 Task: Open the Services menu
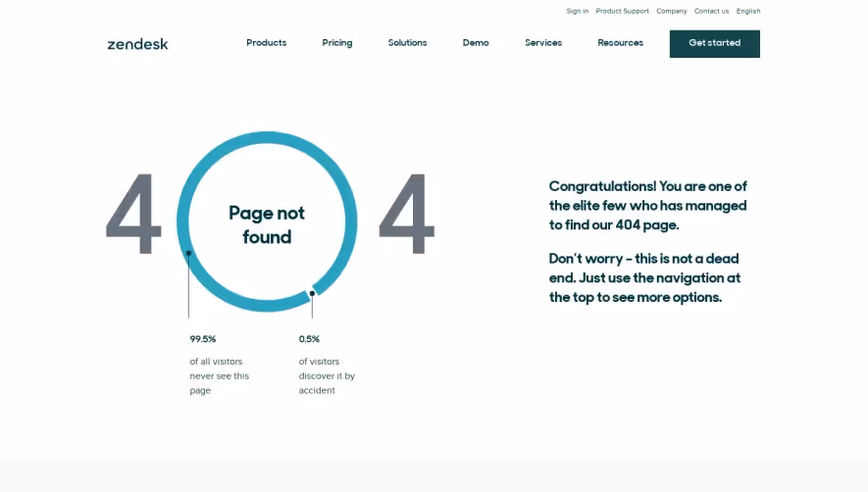click(x=543, y=42)
